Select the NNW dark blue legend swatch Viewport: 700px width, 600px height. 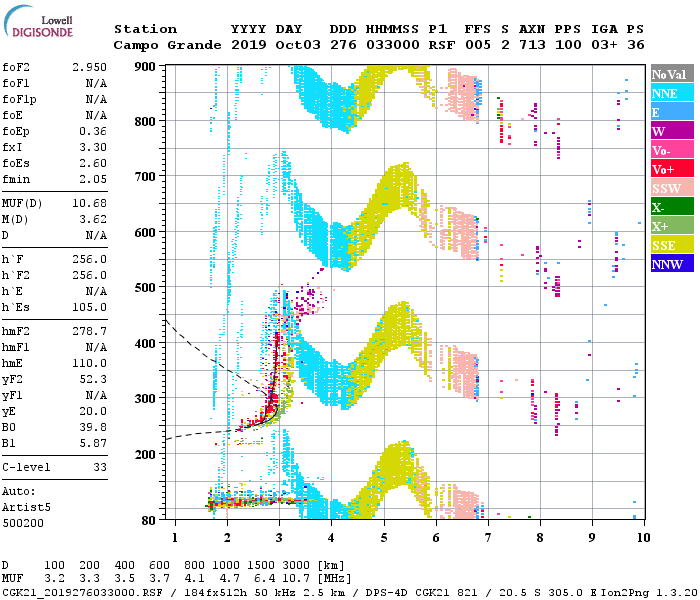click(x=672, y=264)
